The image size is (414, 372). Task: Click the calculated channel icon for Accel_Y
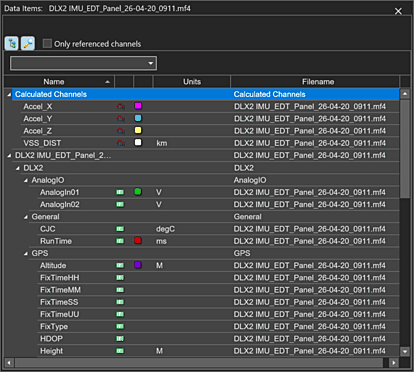(x=120, y=119)
